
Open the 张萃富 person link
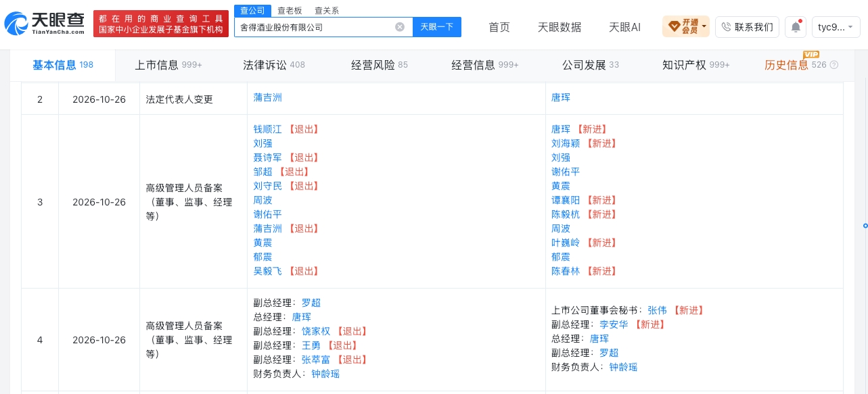pos(316,360)
